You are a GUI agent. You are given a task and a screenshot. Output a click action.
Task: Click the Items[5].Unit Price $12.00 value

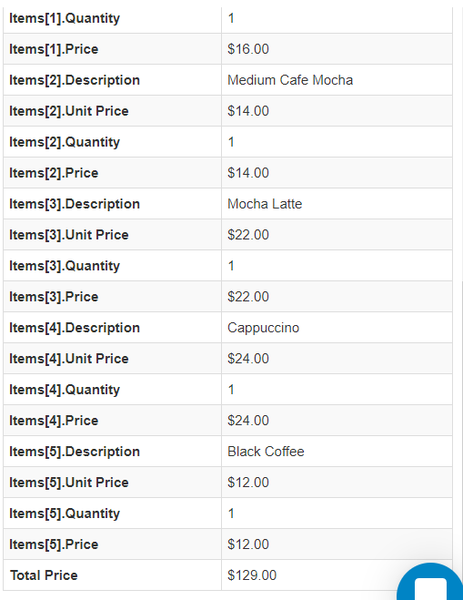248,483
